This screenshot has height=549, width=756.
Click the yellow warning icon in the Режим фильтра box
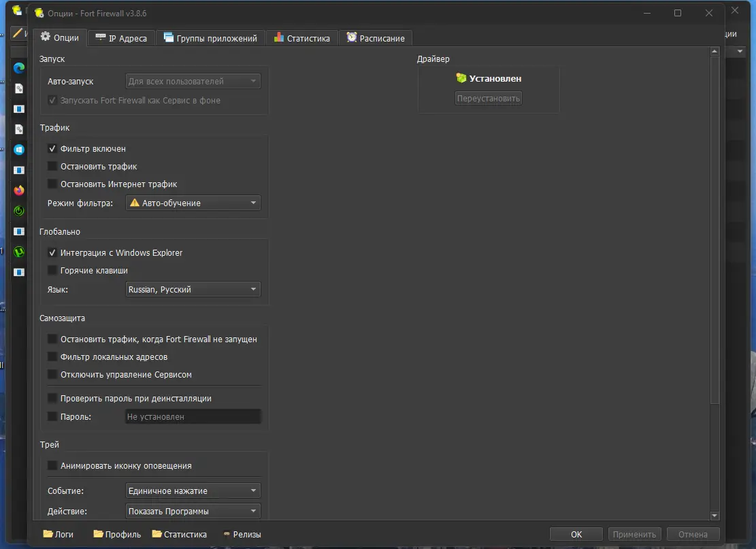(x=135, y=203)
